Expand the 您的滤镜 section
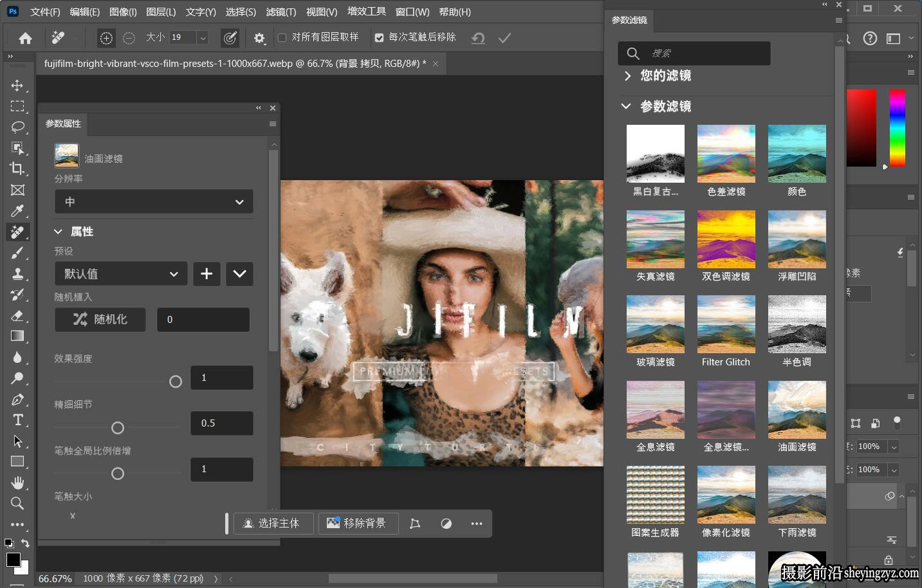The width and height of the screenshot is (922, 588). (x=627, y=76)
